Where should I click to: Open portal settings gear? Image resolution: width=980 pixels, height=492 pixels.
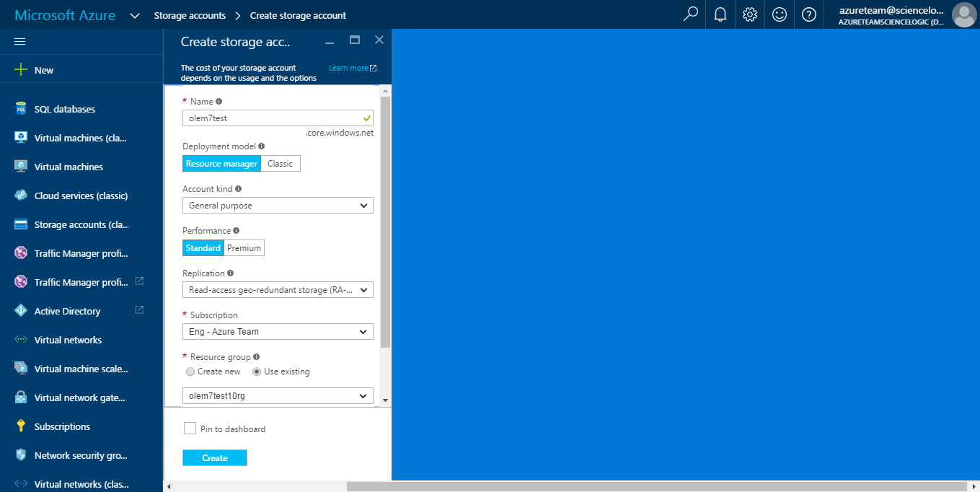pyautogui.click(x=750, y=14)
